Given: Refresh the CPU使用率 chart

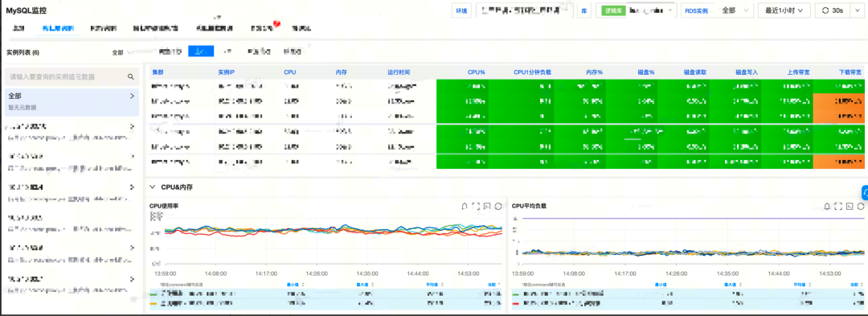Looking at the screenshot, I should pos(498,206).
